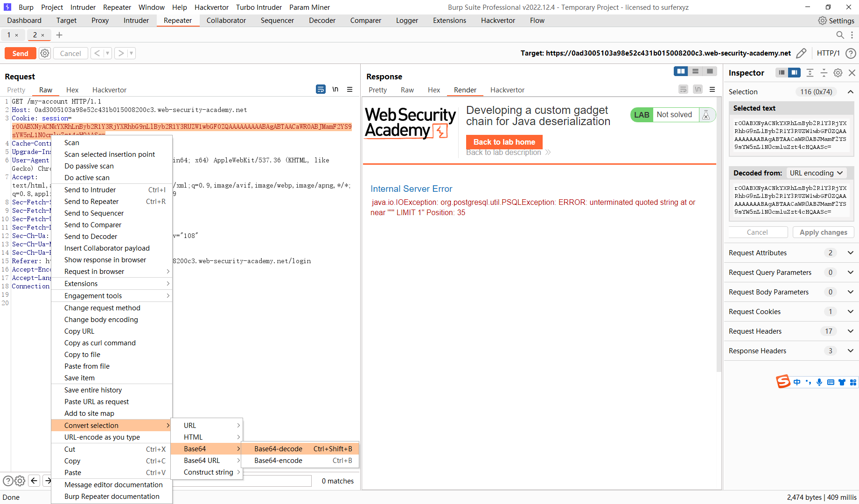Screen dimensions: 859x504
Task: Select side-by-side layout view
Action: [681, 71]
